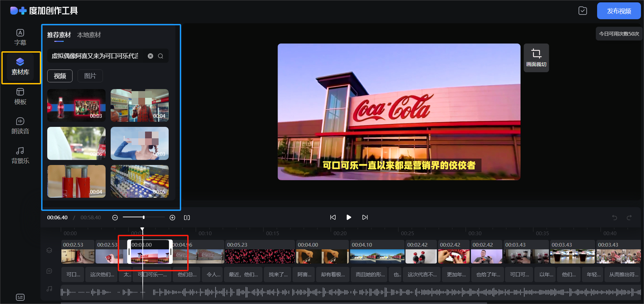
Task: Click the music track note icon
Action: [49, 289]
